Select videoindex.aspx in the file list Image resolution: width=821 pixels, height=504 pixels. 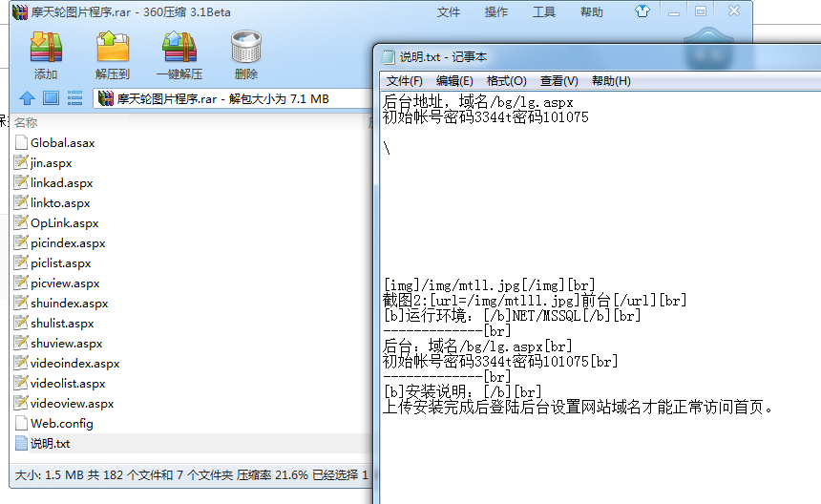pos(74,364)
